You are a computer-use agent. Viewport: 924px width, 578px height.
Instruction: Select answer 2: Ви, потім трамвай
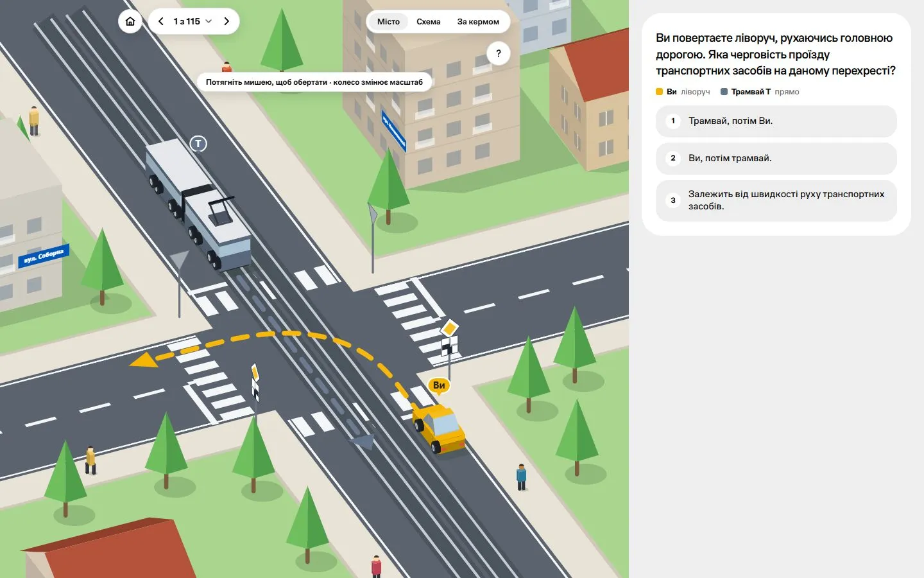pyautogui.click(x=776, y=158)
